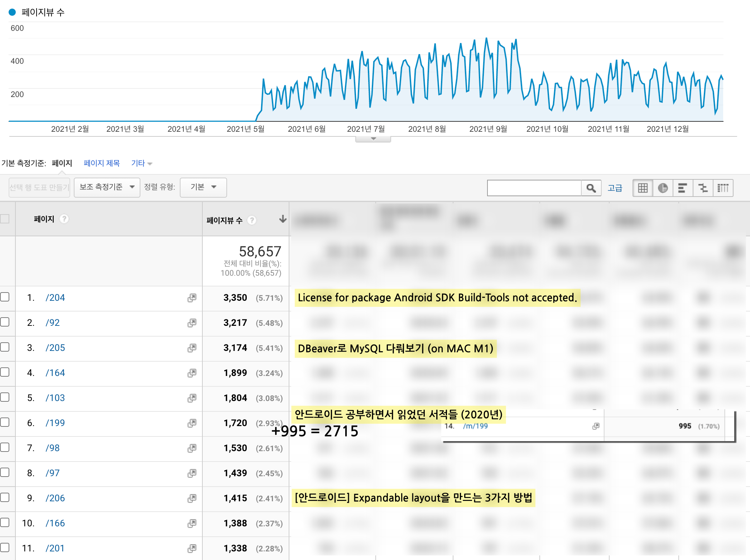Select the 페이지 primary dimension
The image size is (750, 560).
coord(62,163)
